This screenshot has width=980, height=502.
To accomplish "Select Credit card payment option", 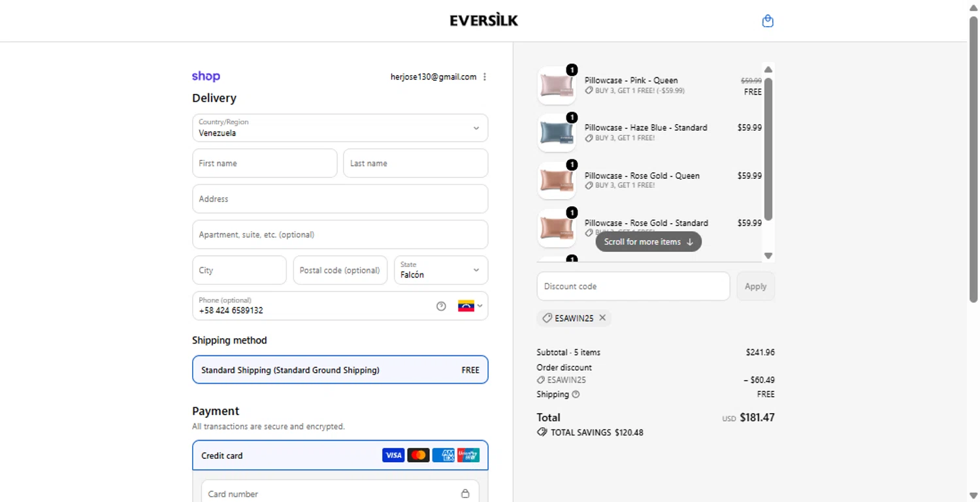I will [340, 456].
